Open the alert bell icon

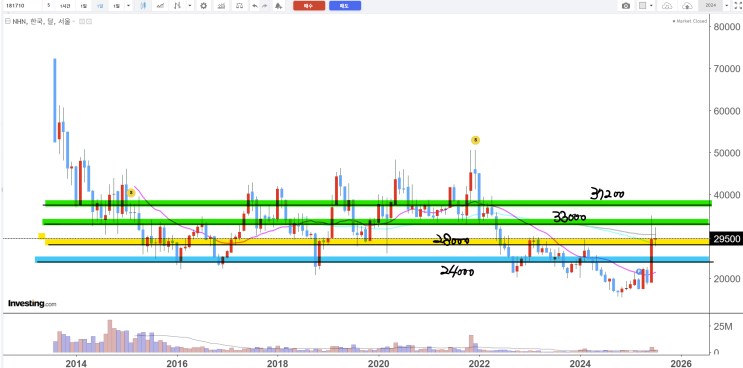pos(278,6)
